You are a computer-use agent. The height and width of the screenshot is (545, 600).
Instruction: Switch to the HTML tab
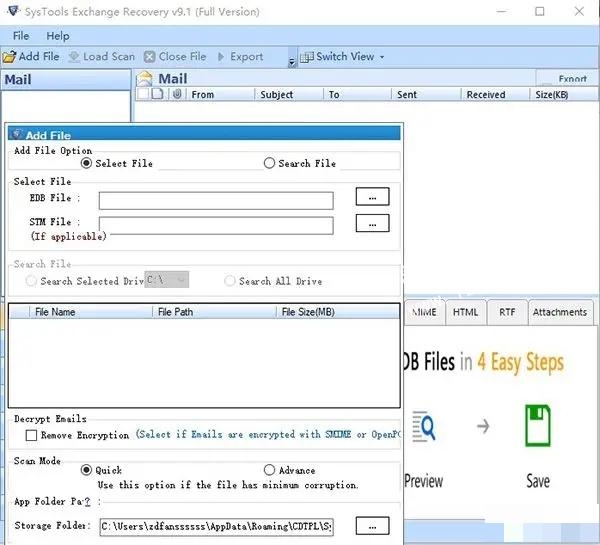click(x=466, y=312)
